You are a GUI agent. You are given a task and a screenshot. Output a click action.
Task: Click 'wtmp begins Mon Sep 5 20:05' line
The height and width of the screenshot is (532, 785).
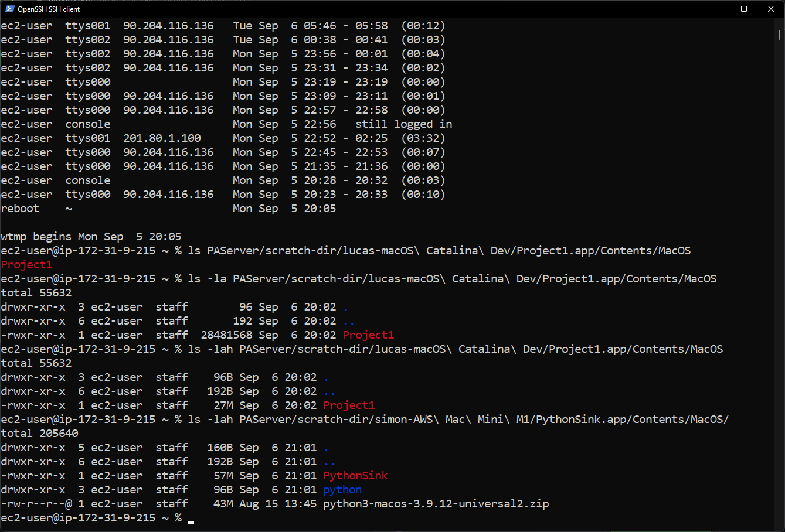tap(91, 237)
